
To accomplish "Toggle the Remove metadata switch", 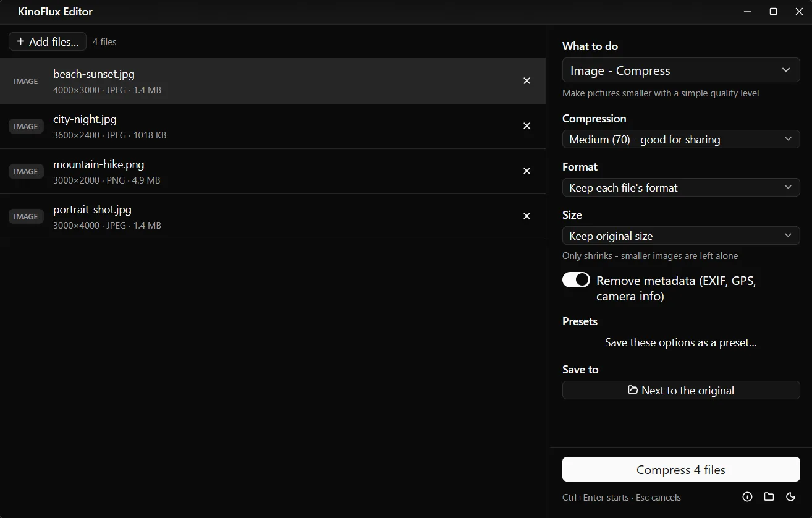I will click(576, 280).
